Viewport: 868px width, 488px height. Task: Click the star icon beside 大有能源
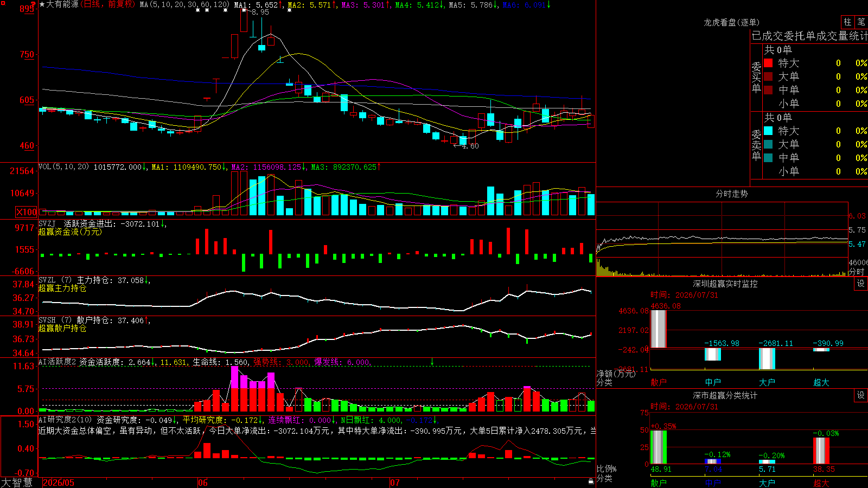point(42,4)
